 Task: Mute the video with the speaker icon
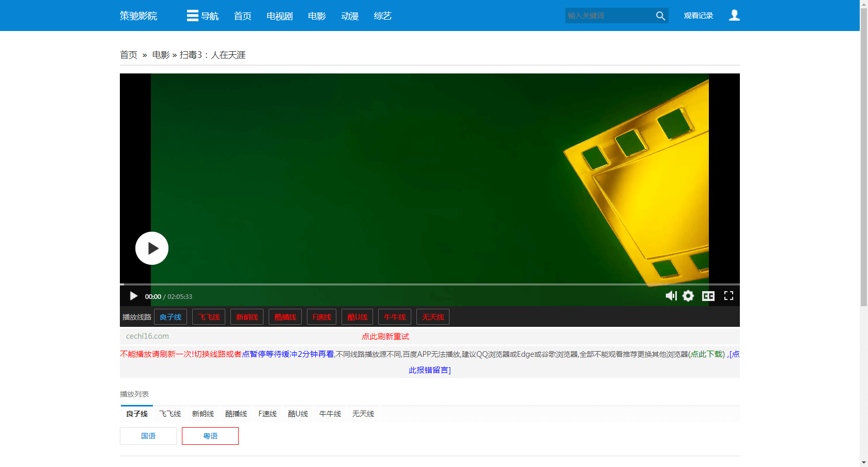(671, 296)
